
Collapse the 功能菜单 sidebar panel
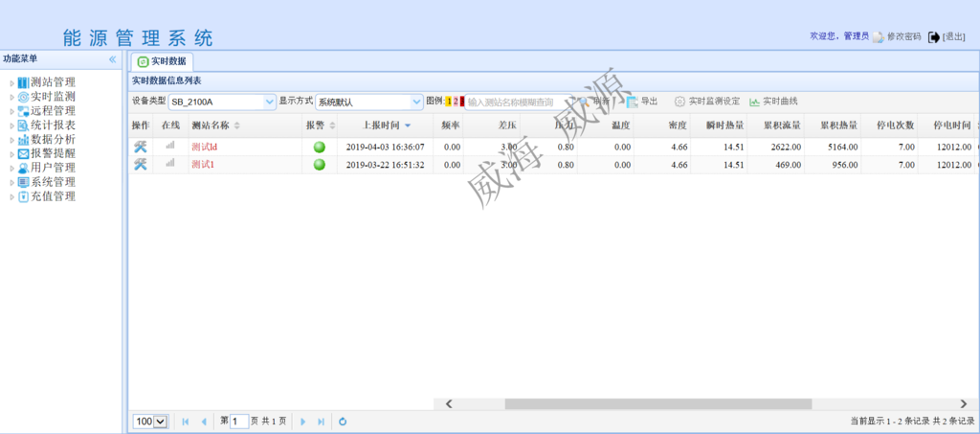(112, 59)
